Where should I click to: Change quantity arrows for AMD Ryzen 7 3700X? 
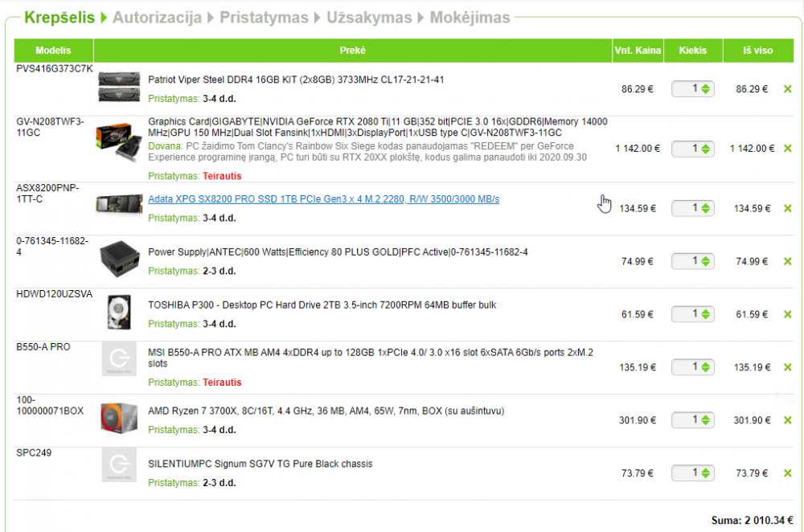[x=706, y=420]
